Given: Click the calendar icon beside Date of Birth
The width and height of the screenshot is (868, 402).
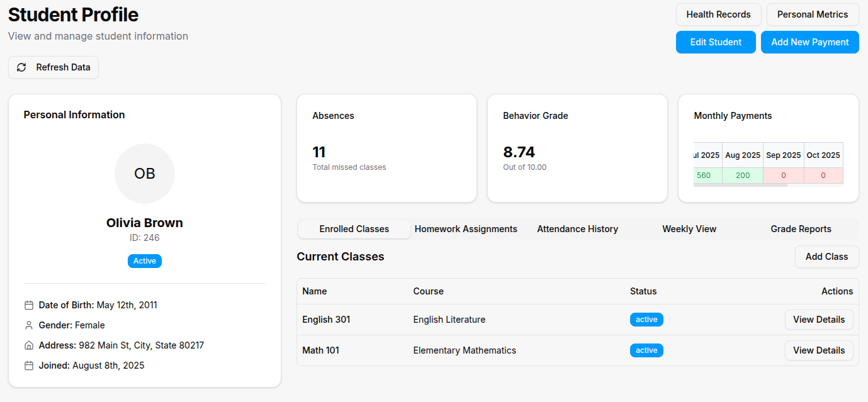Looking at the screenshot, I should (28, 305).
